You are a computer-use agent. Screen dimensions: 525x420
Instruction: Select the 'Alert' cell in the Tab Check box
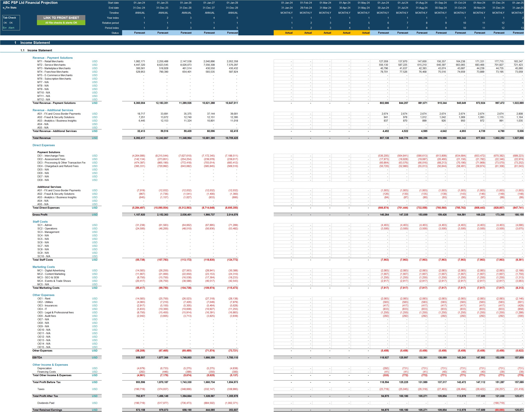tap(11, 28)
